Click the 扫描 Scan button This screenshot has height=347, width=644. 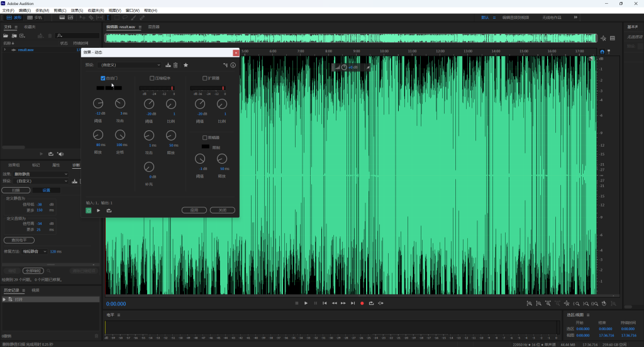pyautogui.click(x=16, y=190)
